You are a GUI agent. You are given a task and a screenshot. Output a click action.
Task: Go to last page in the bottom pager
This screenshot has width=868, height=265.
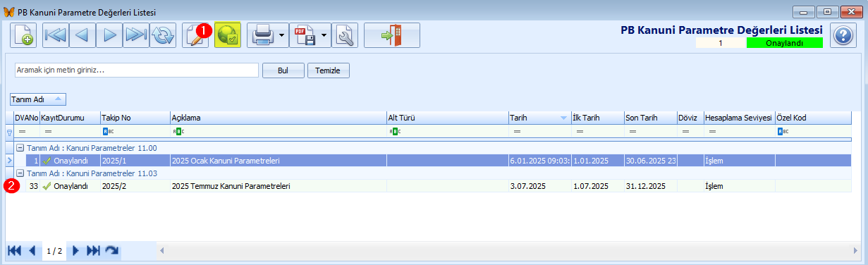93,250
